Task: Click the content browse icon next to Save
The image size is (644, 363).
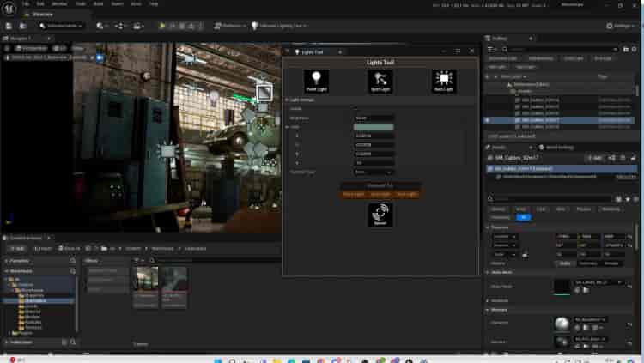Action: tap(23, 26)
